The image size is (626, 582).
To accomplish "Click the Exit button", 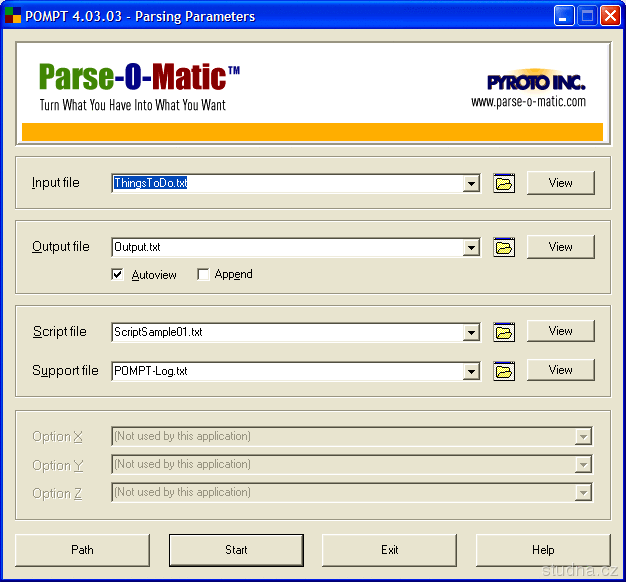I will 390,550.
